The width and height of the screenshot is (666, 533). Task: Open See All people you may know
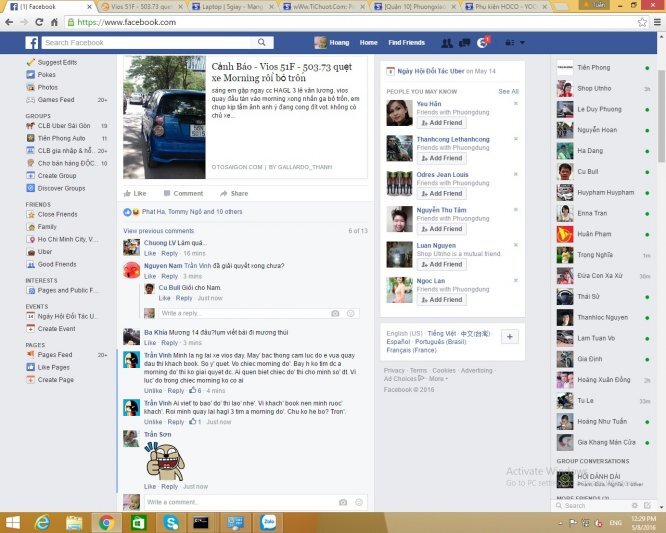tap(508, 92)
